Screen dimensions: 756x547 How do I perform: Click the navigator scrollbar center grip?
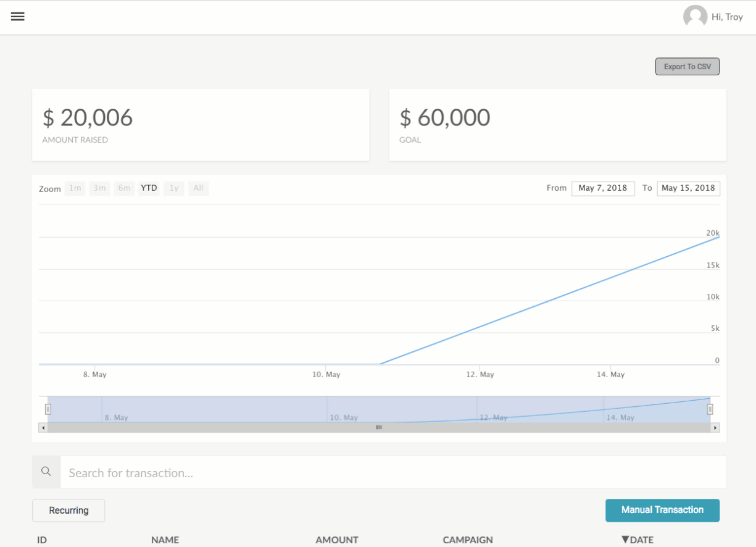379,427
